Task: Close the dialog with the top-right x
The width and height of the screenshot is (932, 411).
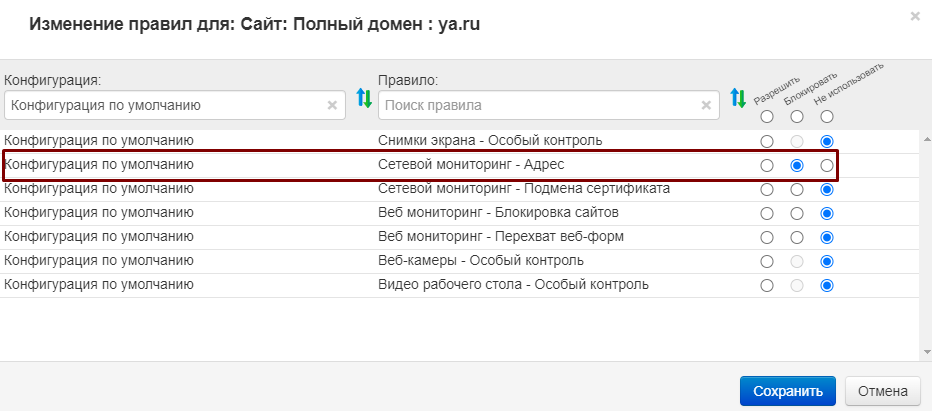Action: pyautogui.click(x=915, y=16)
